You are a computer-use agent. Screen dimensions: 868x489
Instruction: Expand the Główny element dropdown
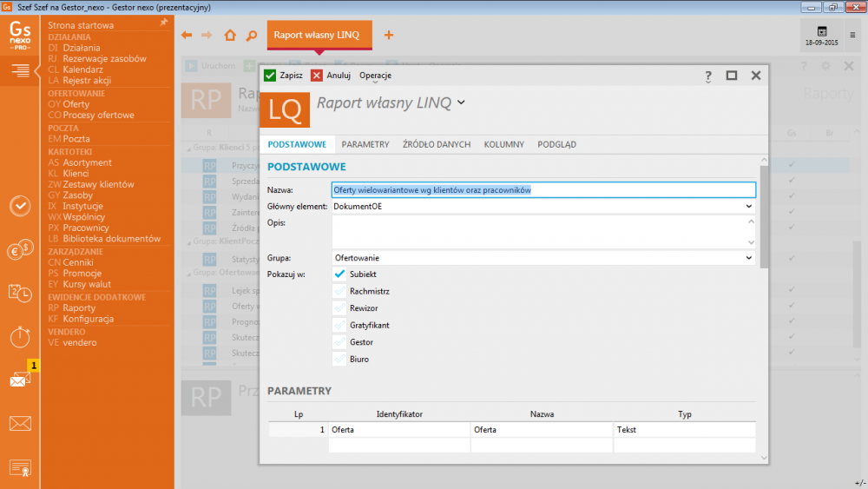tap(748, 207)
